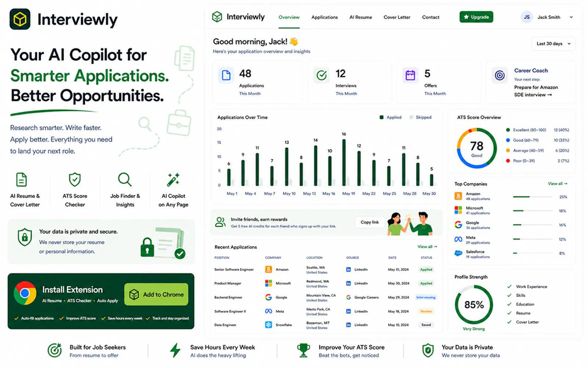Open the Cover Letter tab

pos(397,17)
